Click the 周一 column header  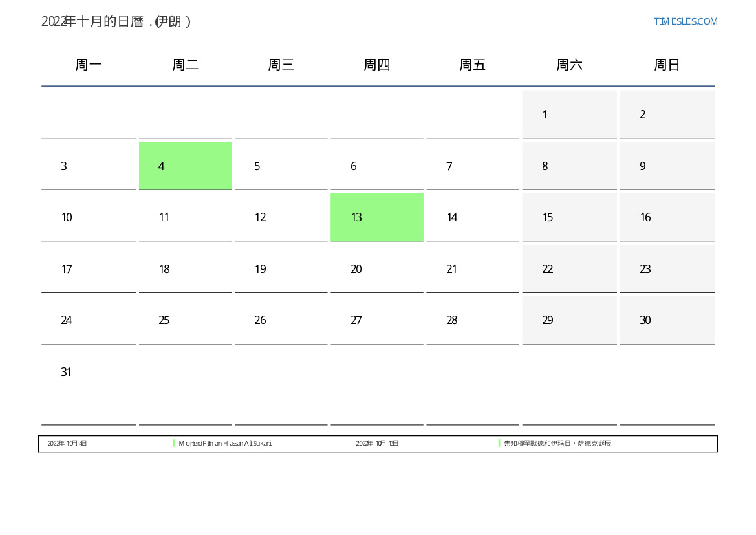click(89, 65)
